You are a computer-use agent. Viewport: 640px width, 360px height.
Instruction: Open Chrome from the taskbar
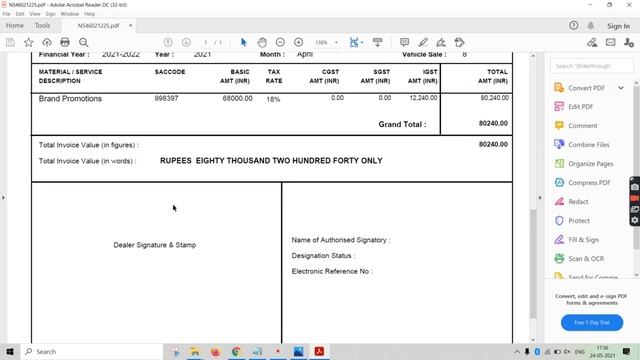[236, 351]
